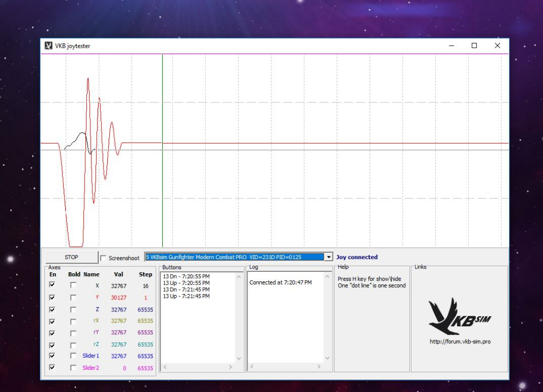Click Log panel scroll up arrow

point(327,277)
